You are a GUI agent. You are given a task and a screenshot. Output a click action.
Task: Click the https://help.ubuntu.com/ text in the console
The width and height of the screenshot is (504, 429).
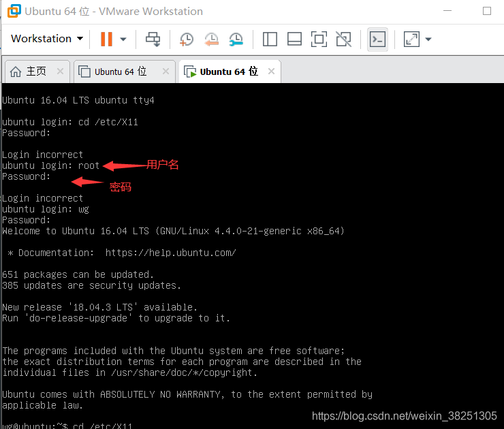[171, 253]
